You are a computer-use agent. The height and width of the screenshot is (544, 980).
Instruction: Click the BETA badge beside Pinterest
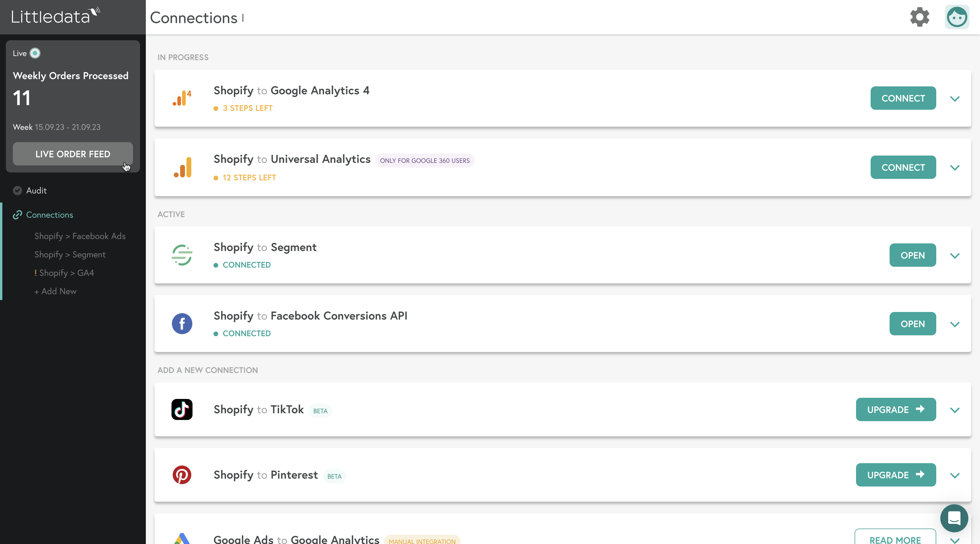(335, 476)
